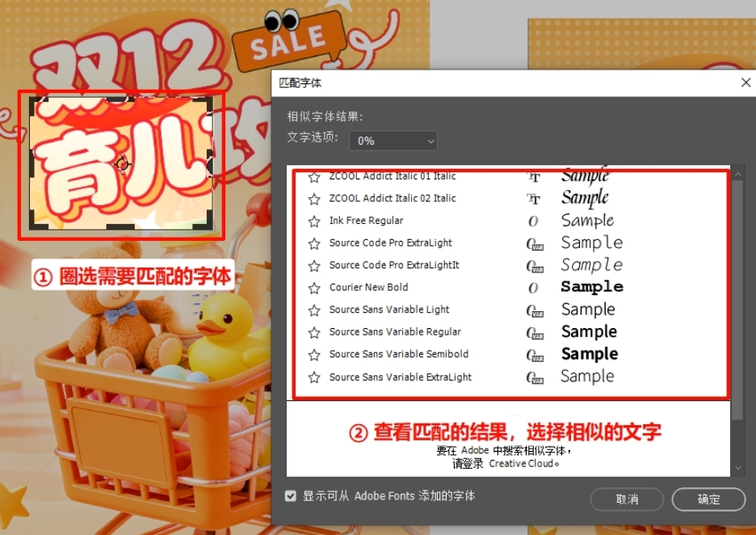This screenshot has width=756, height=535.
Task: Click the variable font icon for Source Sans Variable Regular
Action: pos(534,333)
